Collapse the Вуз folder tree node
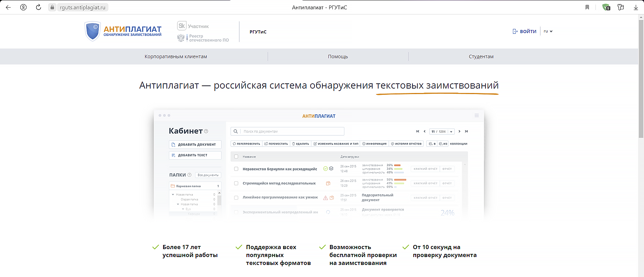Screen dimensions: 644x277 183,209
